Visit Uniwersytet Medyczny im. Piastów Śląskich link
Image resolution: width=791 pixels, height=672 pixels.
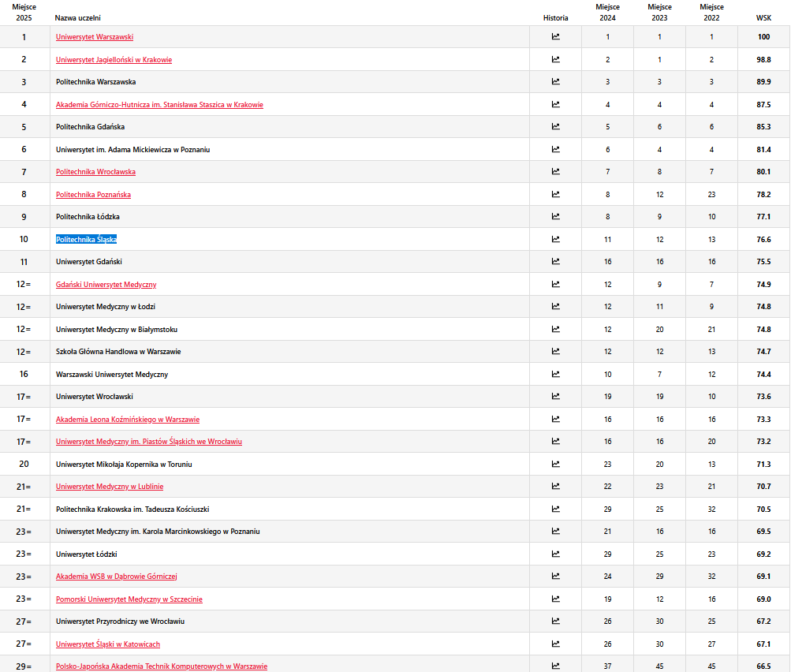(149, 442)
